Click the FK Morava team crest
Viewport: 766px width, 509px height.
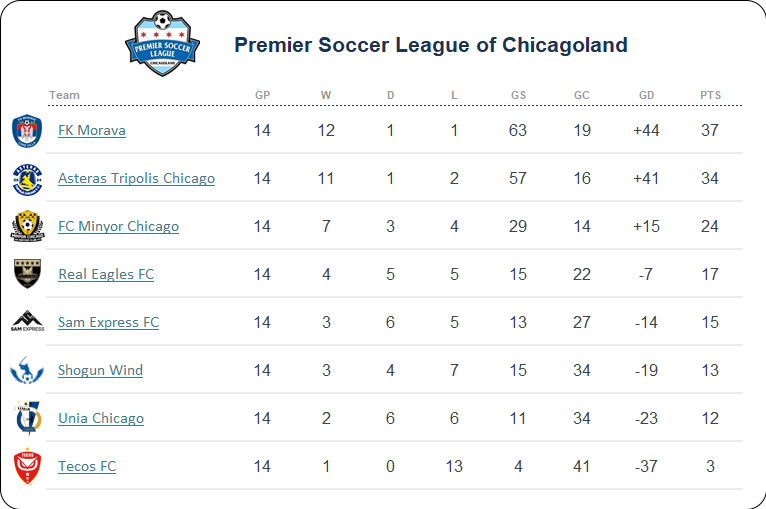click(x=27, y=130)
